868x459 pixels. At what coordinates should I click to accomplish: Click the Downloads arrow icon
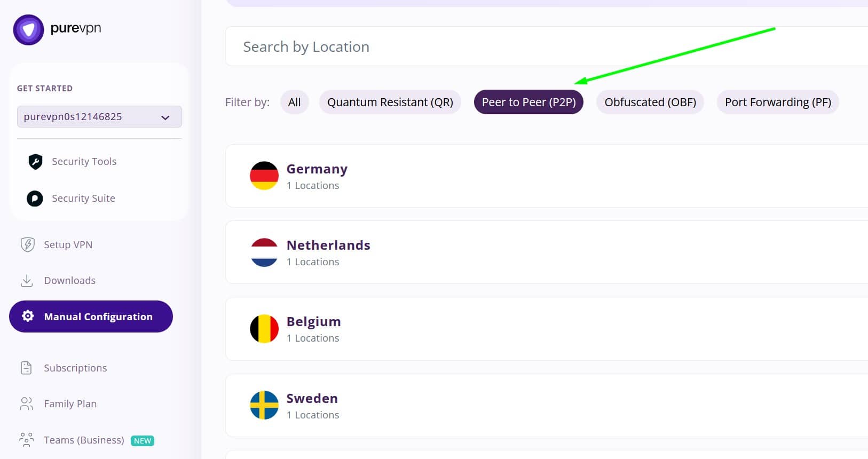(27, 281)
